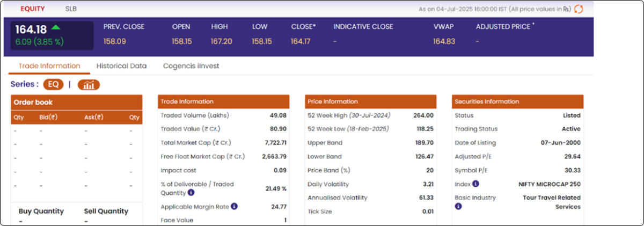Click the Securities Information panel header

pyautogui.click(x=517, y=101)
